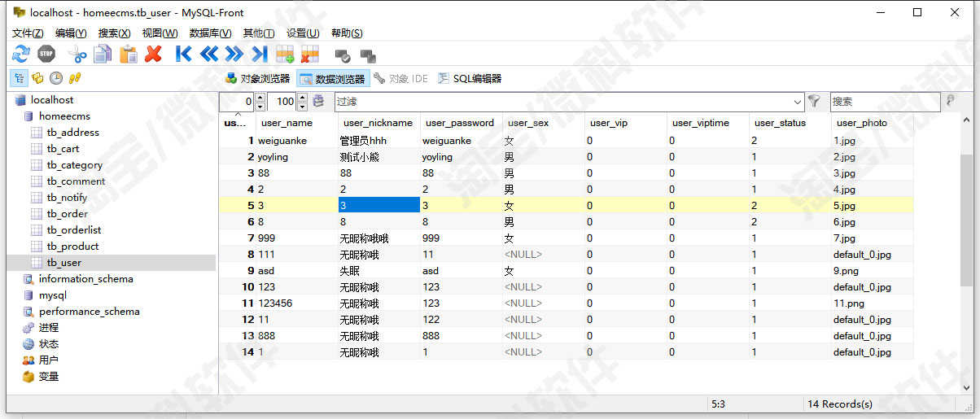980x419 pixels.
Task: Switch to 对象 IDE view
Action: coord(400,79)
